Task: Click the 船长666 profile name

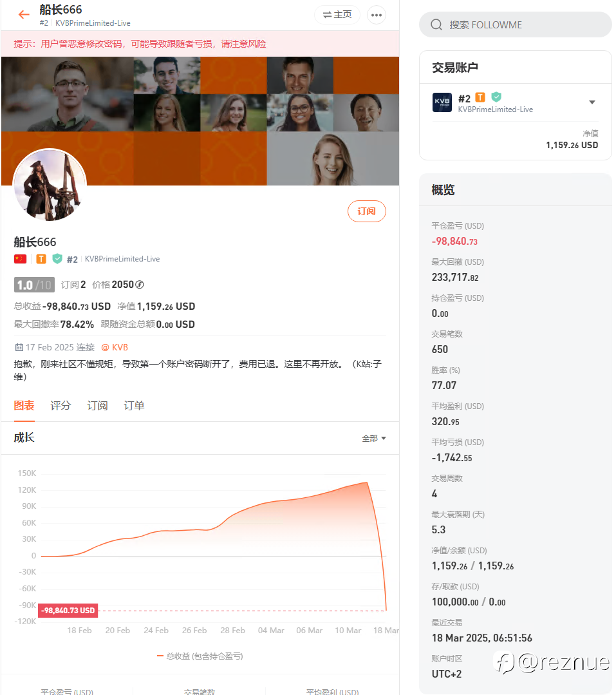Action: pos(35,242)
